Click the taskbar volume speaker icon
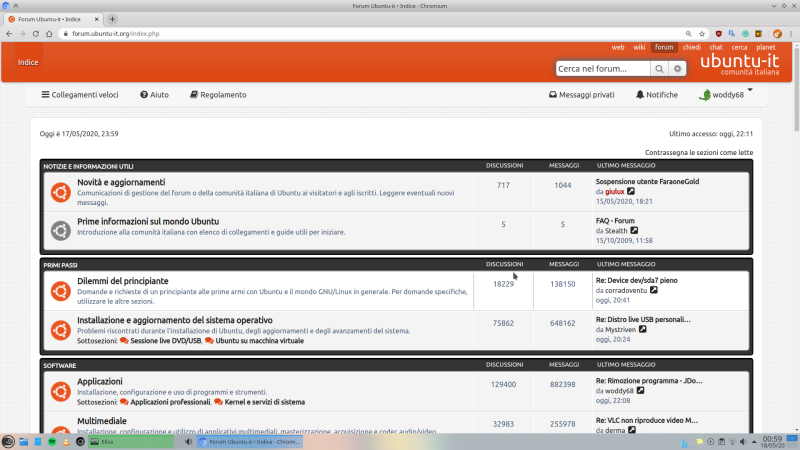The width and height of the screenshot is (800, 450). coord(743,442)
